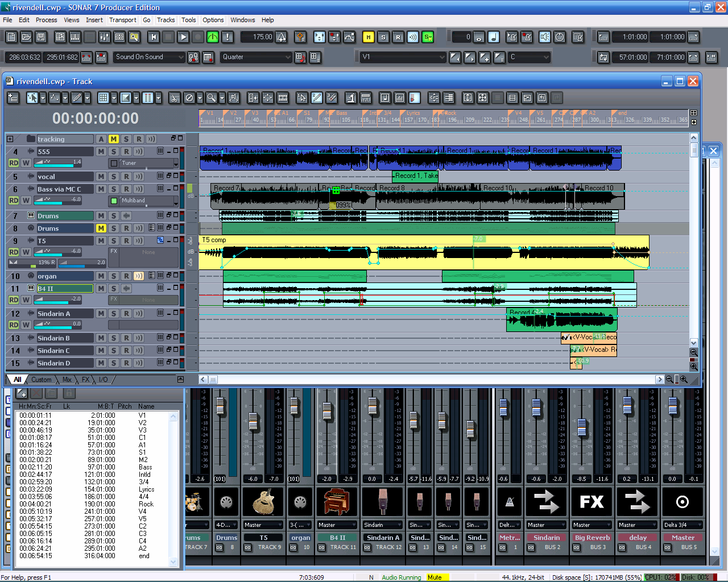Pick the Mute tool with the circle-slash icon
728x582 pixels.
(189, 98)
